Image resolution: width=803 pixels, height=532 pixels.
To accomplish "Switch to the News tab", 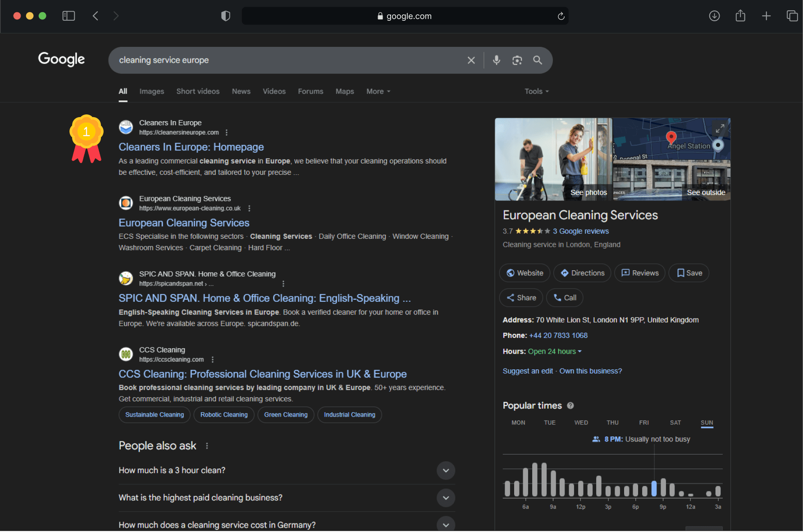I will 241,91.
